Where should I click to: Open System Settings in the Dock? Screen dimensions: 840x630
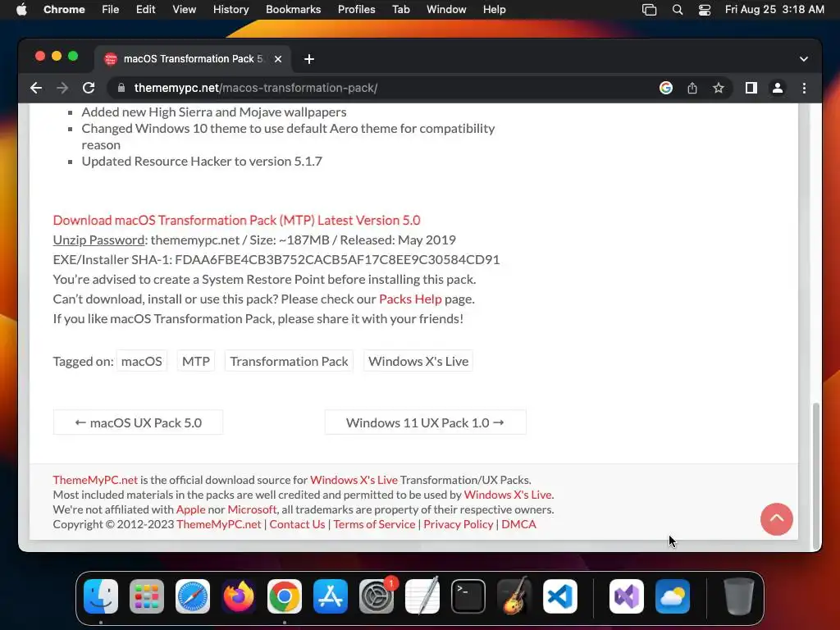click(x=376, y=596)
